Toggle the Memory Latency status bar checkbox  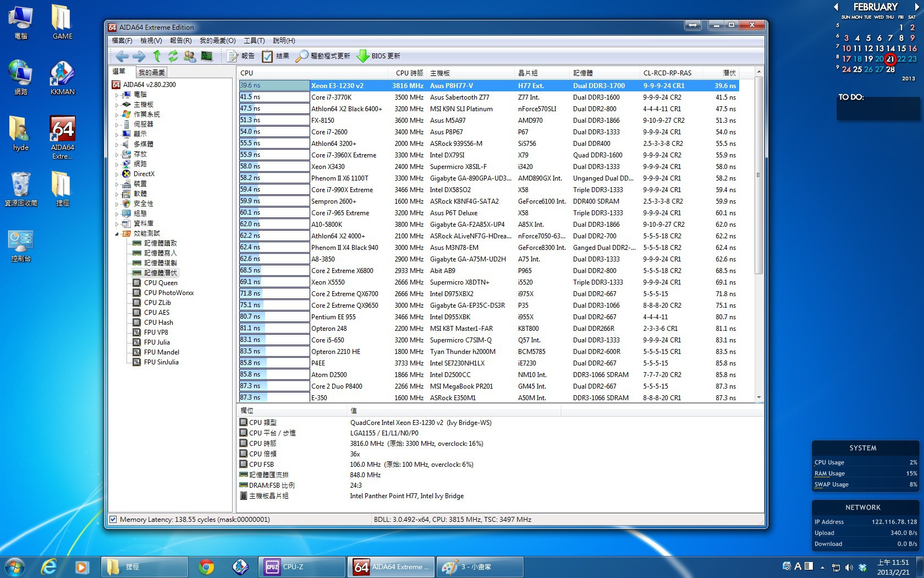(113, 519)
